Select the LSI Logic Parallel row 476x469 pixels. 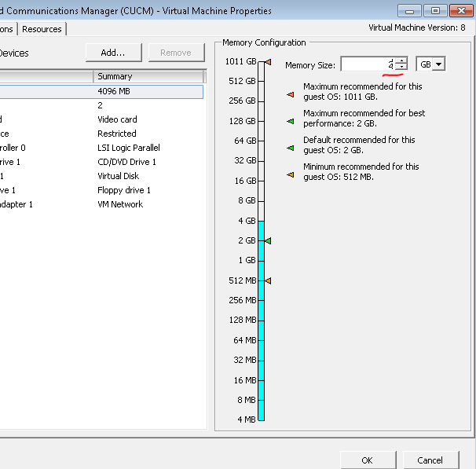coord(101,148)
